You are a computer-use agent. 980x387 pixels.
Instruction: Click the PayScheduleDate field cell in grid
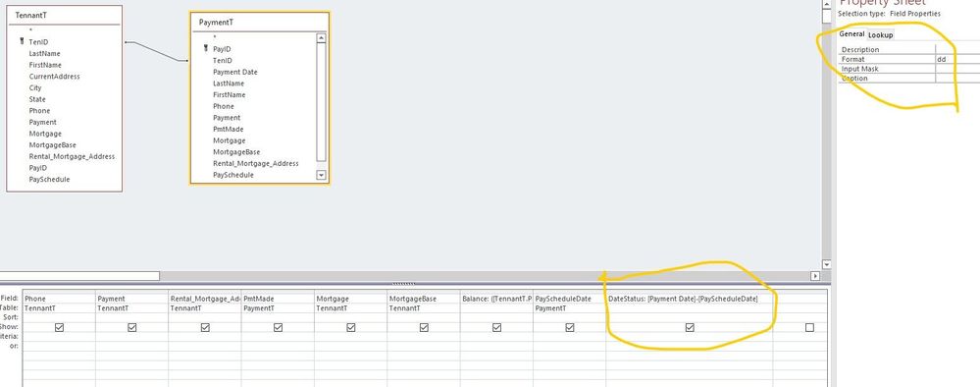coord(569,299)
